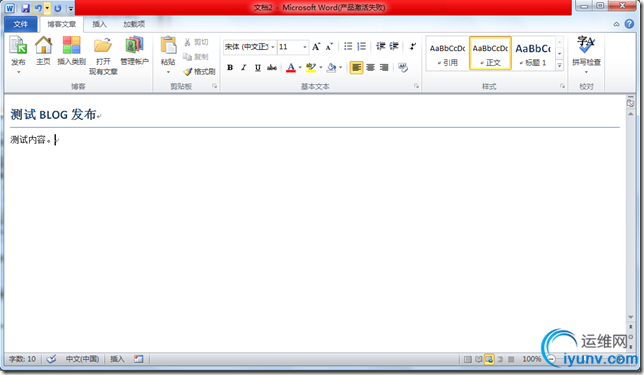Viewport: 644px width, 375px height.
Task: Toggle Italic formatting
Action: [244, 67]
